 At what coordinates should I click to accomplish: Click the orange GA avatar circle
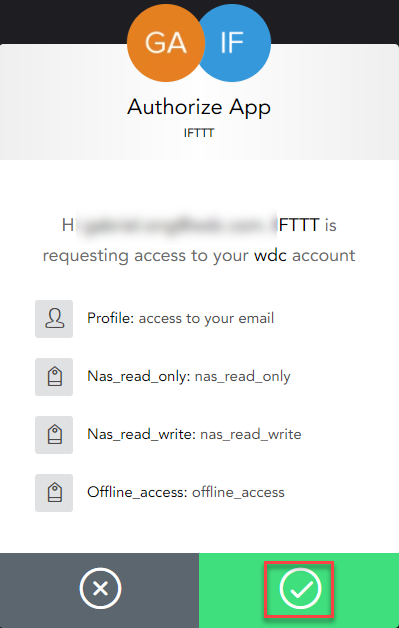[166, 43]
